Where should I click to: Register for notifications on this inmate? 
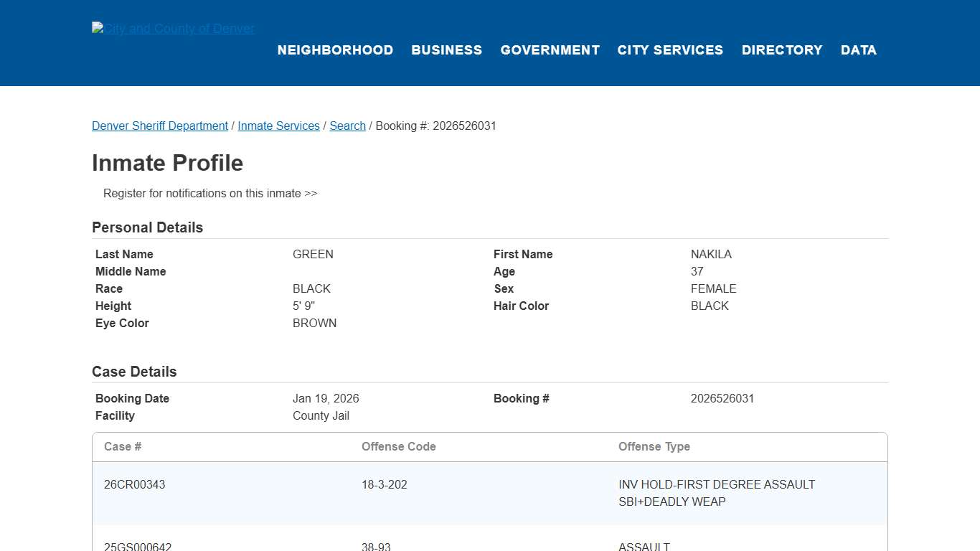pos(209,193)
